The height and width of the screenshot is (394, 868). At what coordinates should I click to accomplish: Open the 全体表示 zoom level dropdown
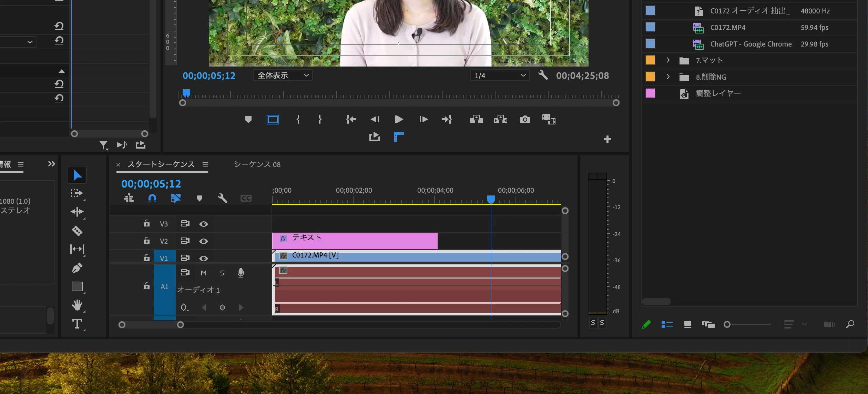pos(283,75)
